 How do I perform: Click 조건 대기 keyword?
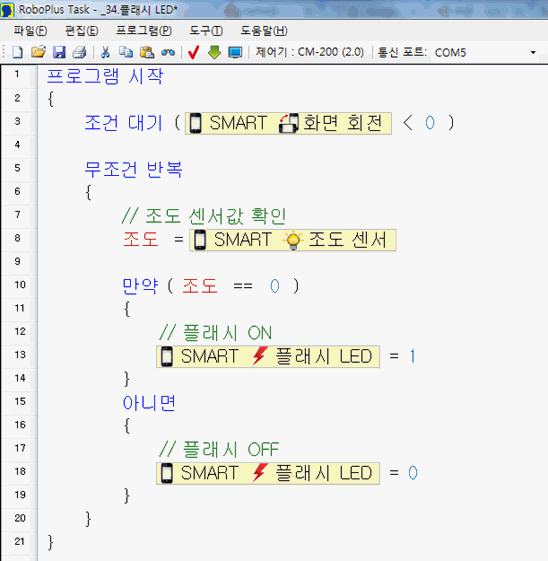123,123
